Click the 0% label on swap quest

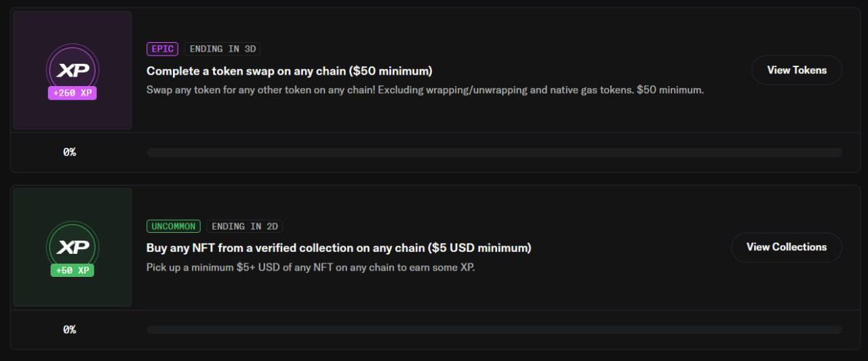[x=70, y=152]
